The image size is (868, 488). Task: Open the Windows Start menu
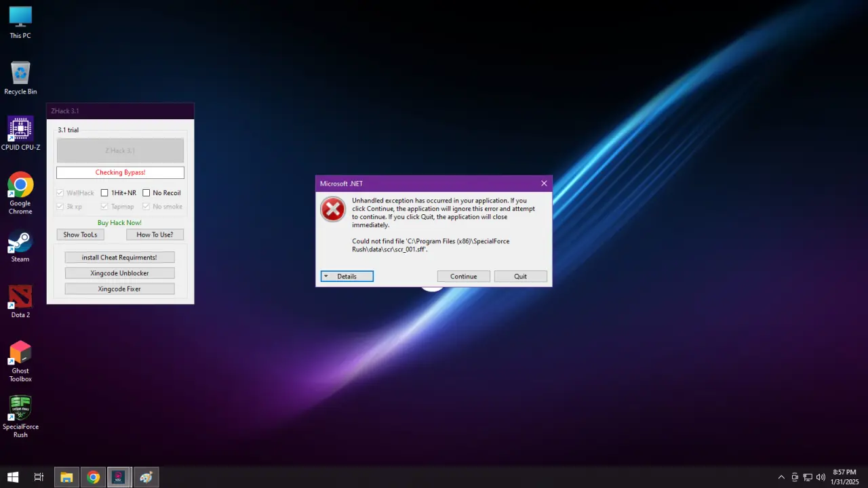click(13, 477)
